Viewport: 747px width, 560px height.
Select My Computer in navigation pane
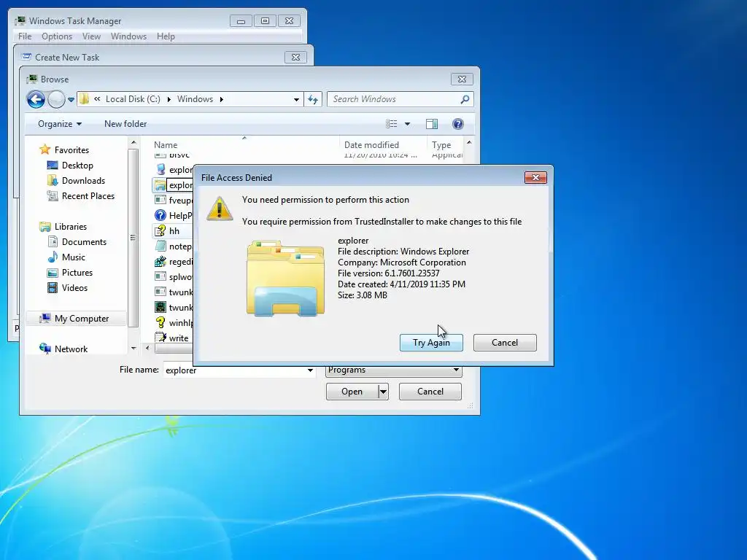[81, 319]
